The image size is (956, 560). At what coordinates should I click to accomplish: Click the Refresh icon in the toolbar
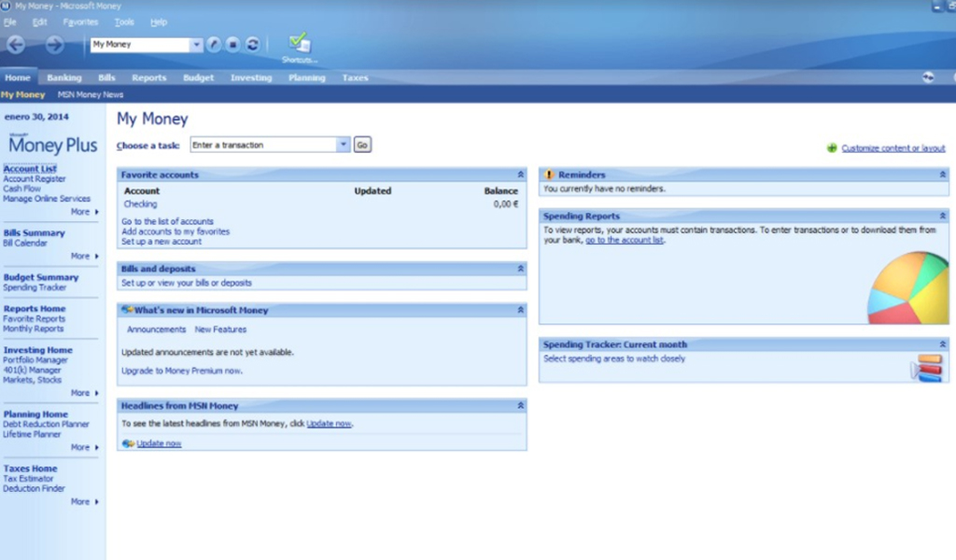[x=254, y=43]
